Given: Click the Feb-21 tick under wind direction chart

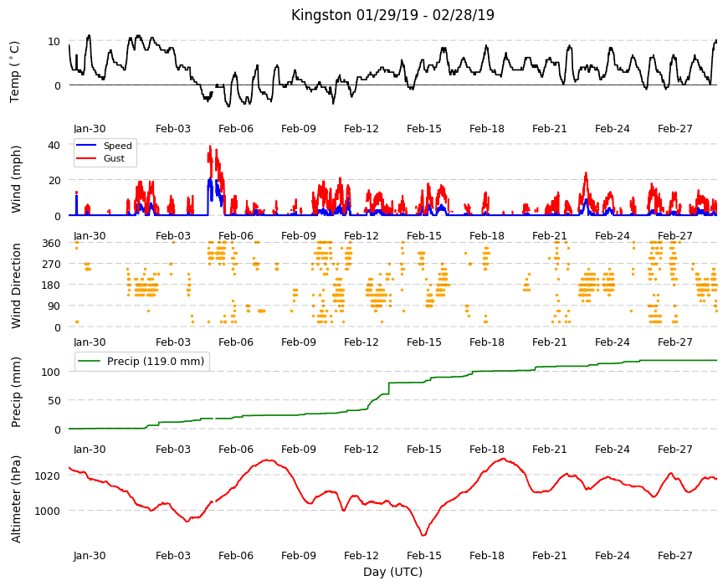Looking at the screenshot, I should [x=550, y=342].
